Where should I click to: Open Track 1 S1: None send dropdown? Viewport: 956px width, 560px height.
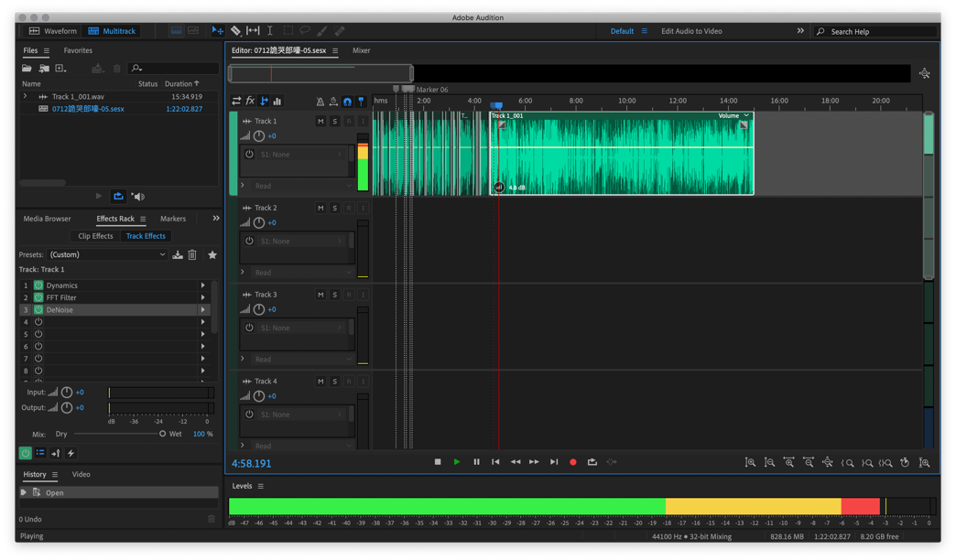click(301, 155)
